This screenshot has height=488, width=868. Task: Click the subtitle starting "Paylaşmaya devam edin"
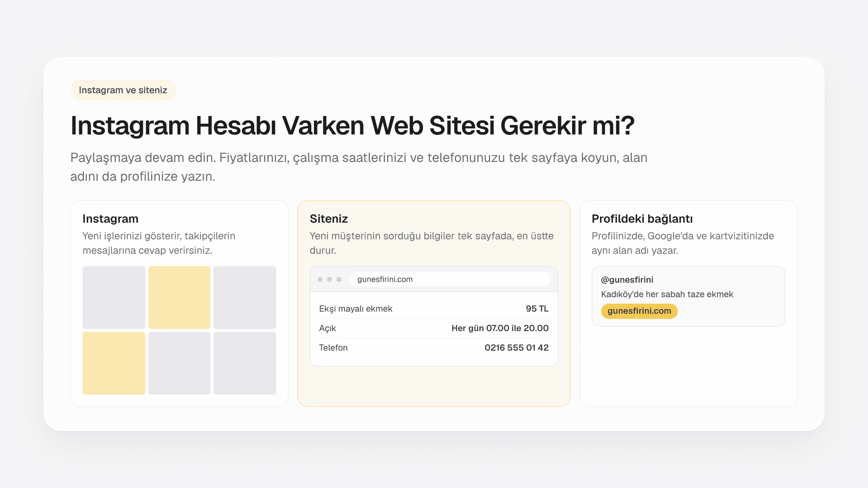click(359, 167)
